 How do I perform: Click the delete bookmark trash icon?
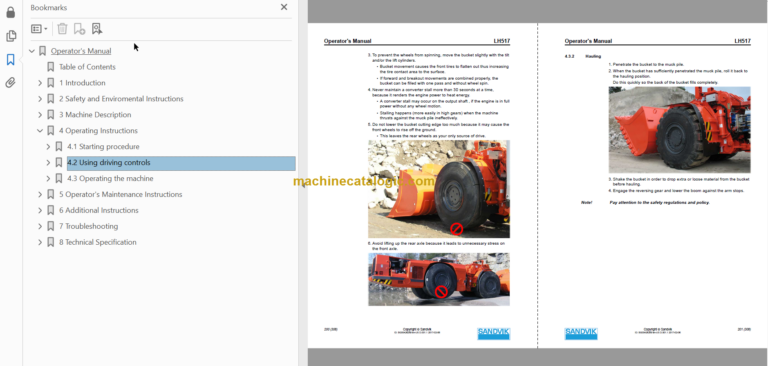[62, 29]
